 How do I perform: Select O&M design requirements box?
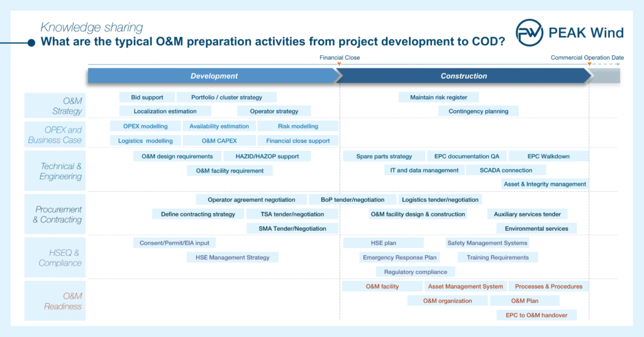[x=177, y=156]
